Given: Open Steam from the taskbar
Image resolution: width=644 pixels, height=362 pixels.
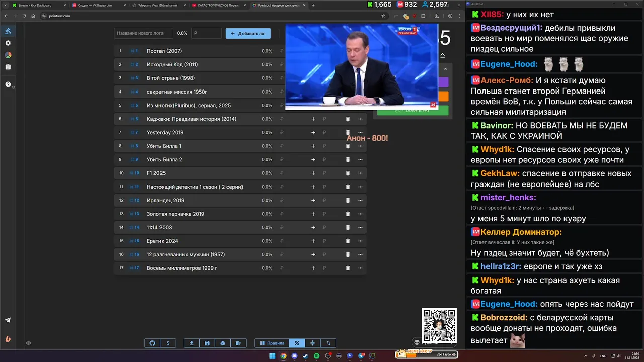Looking at the screenshot, I should point(305,356).
